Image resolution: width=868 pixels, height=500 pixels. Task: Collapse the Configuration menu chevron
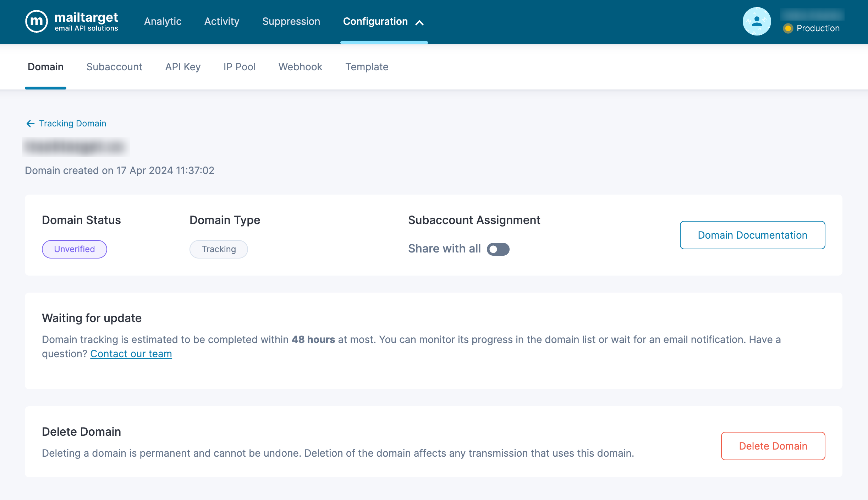(419, 23)
